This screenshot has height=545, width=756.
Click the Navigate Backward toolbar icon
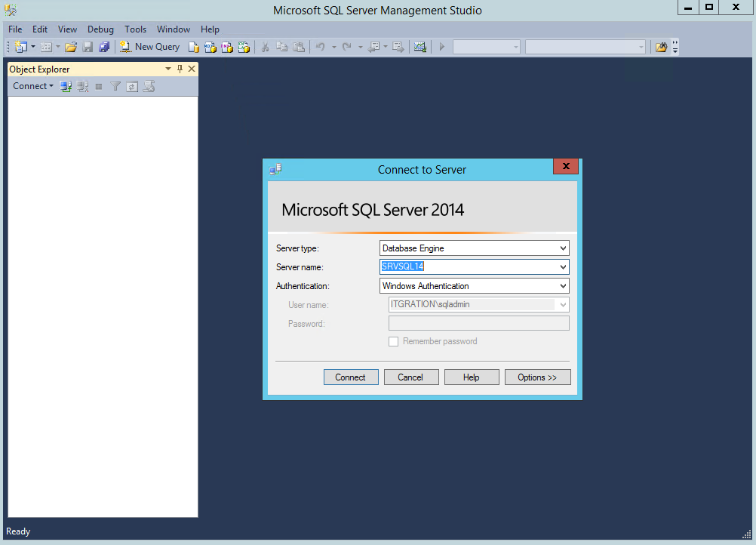click(374, 47)
